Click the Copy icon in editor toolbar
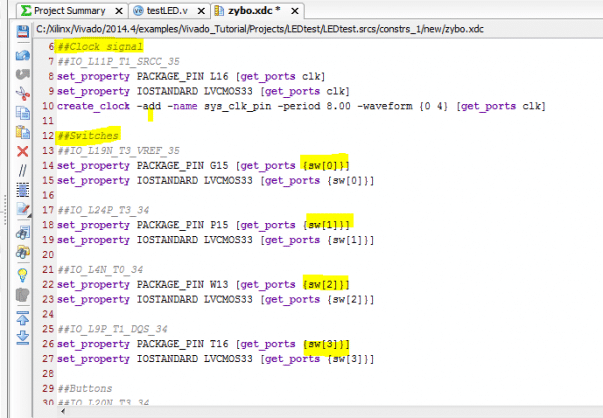 click(23, 111)
